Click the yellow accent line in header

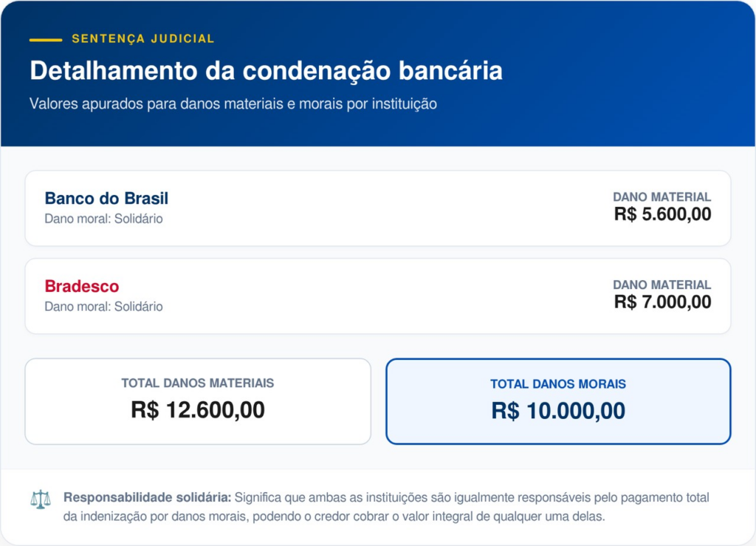46,39
